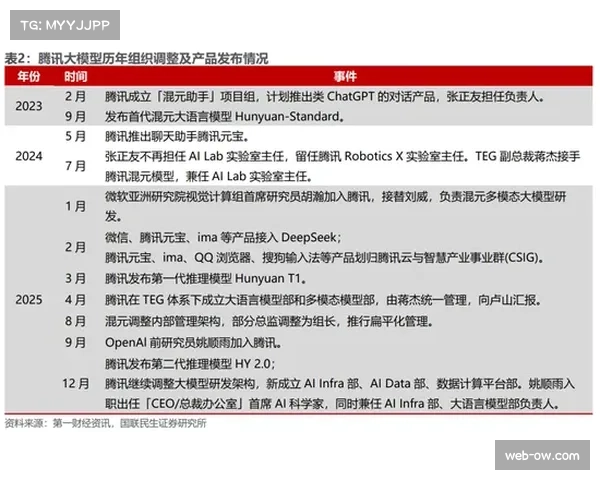The width and height of the screenshot is (600, 480).
Task: Select the event about 张正友 leaving AI Lab
Action: click(x=342, y=166)
